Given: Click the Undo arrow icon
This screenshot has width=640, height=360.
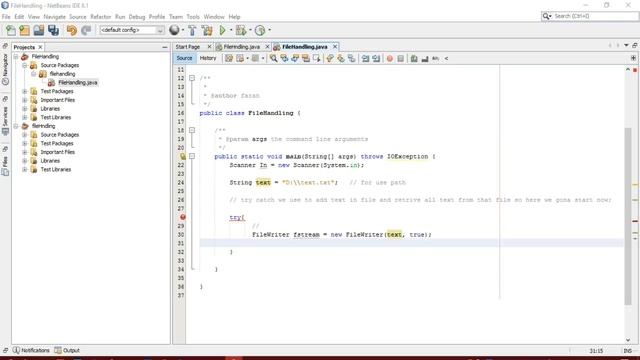Looking at the screenshot, I should click(72, 30).
